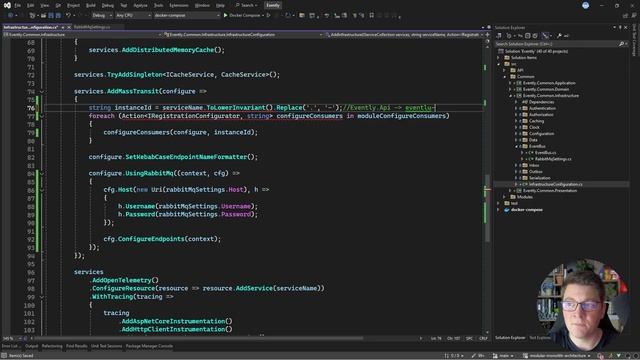Open the docker-compose startup project dropdown

(x=187, y=16)
